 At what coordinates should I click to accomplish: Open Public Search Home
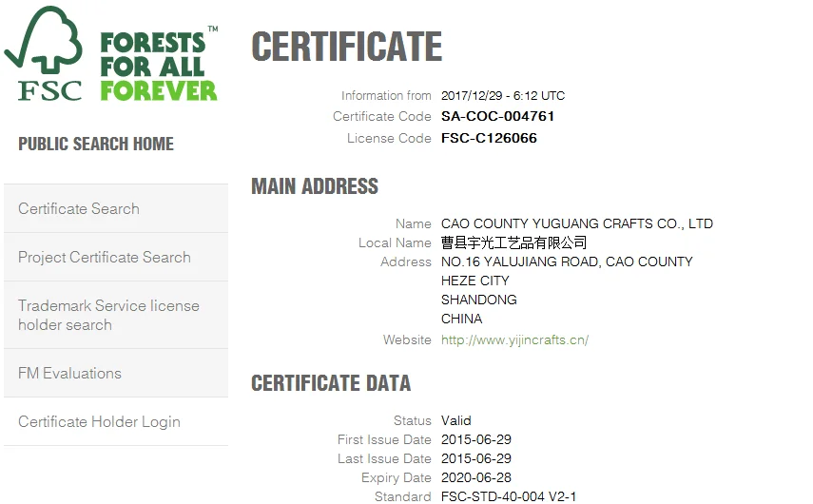tap(96, 144)
